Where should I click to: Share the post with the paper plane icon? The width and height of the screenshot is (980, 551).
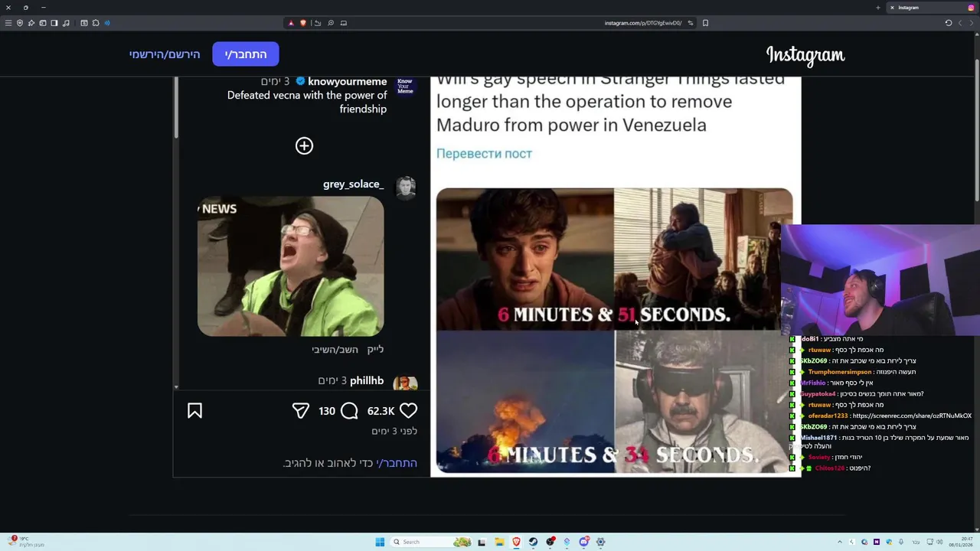pyautogui.click(x=301, y=411)
